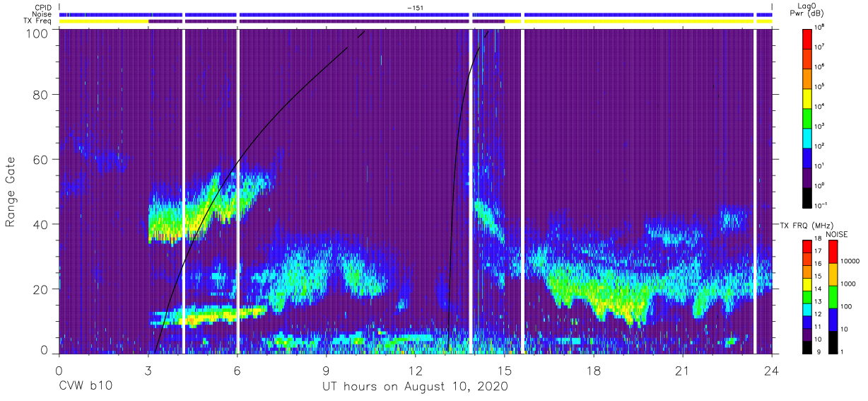Screen dimensions: 868x401
Task: Click the 1000 tick on NOISE legend
Action: tap(847, 285)
